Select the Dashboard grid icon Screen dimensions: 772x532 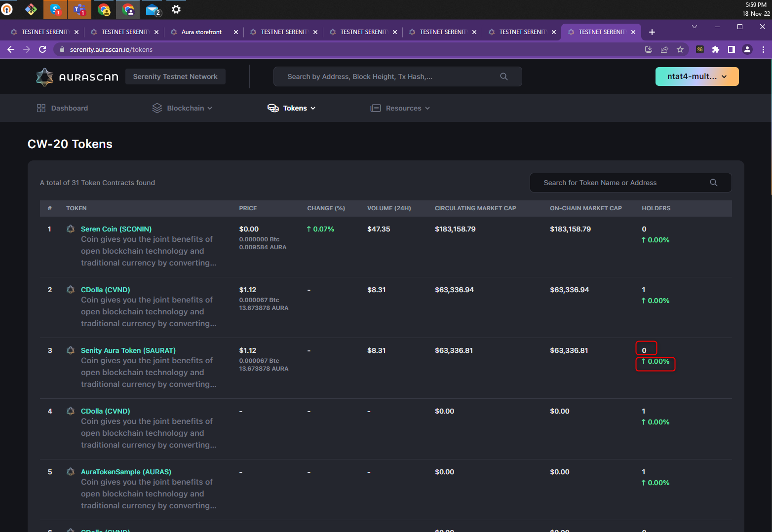coord(41,108)
